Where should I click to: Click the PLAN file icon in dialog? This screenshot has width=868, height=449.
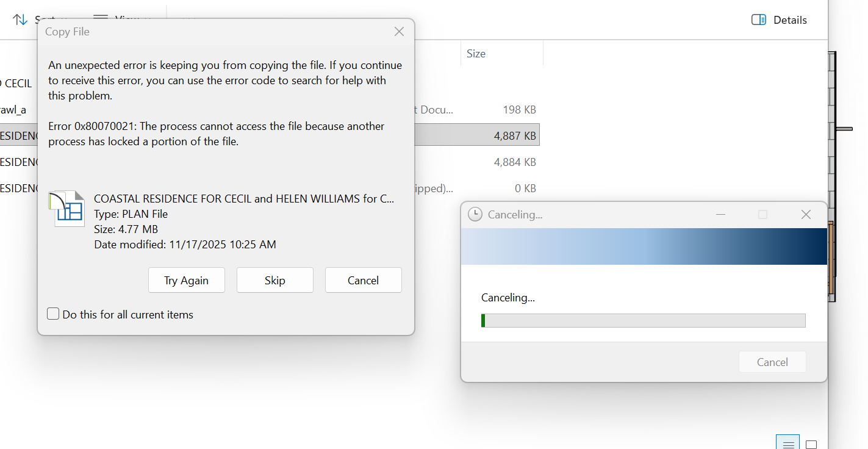(x=66, y=209)
